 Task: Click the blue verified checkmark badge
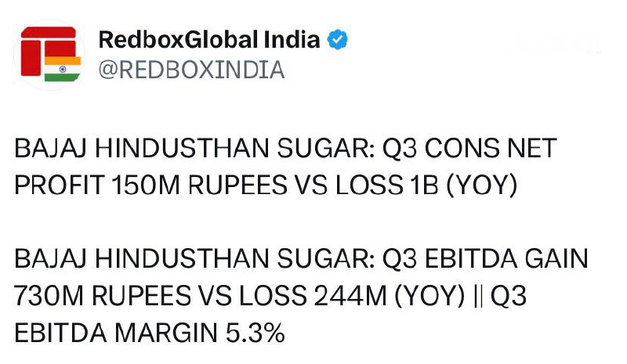(339, 39)
